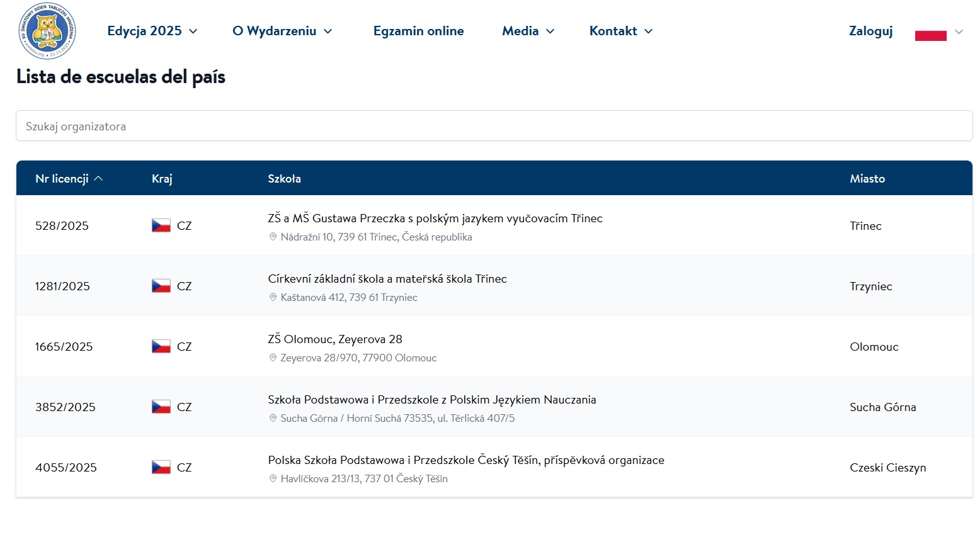Click the location pin beside Nádražní 10 address

click(x=273, y=237)
